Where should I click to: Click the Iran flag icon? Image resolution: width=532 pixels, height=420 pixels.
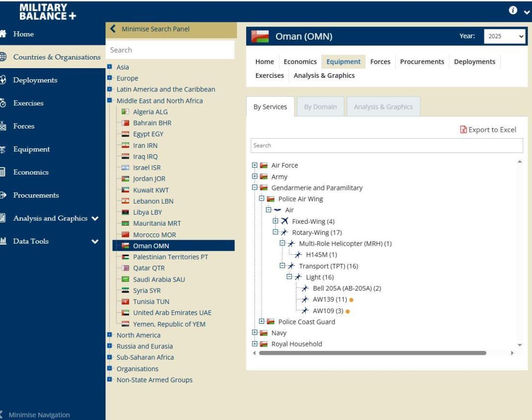coord(126,145)
